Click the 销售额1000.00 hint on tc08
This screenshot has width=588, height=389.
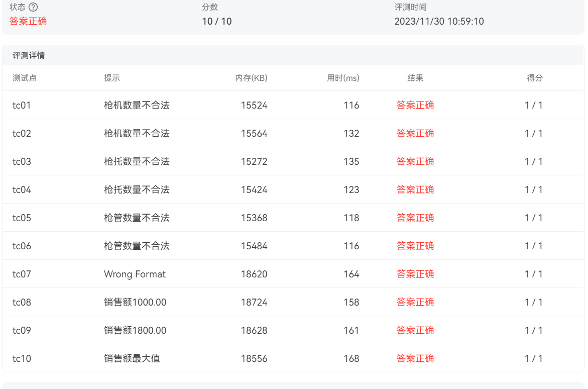(135, 302)
